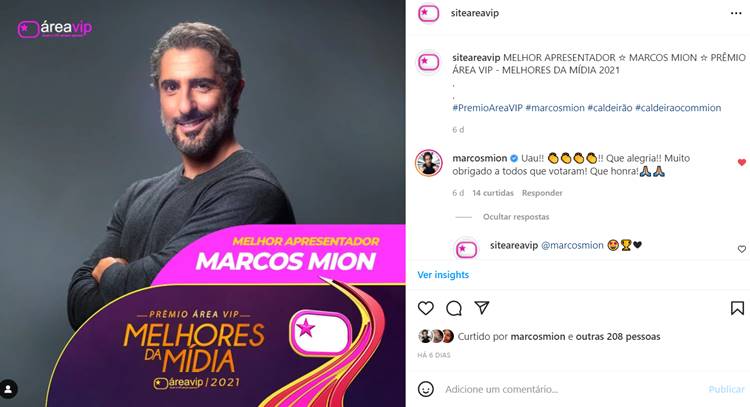View 14 curtidas on the comment

coord(493,193)
